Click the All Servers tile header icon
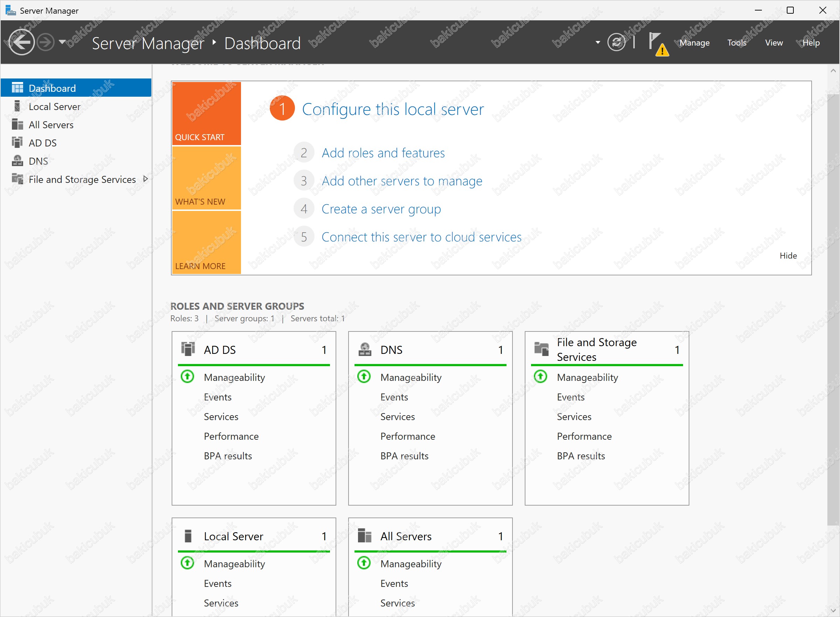This screenshot has height=617, width=840. point(365,536)
